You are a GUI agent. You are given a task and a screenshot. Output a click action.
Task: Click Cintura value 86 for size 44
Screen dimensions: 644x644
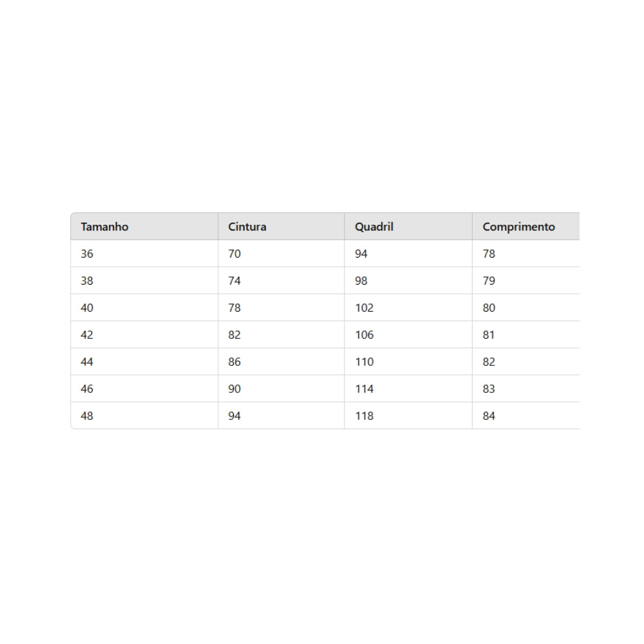tap(234, 362)
